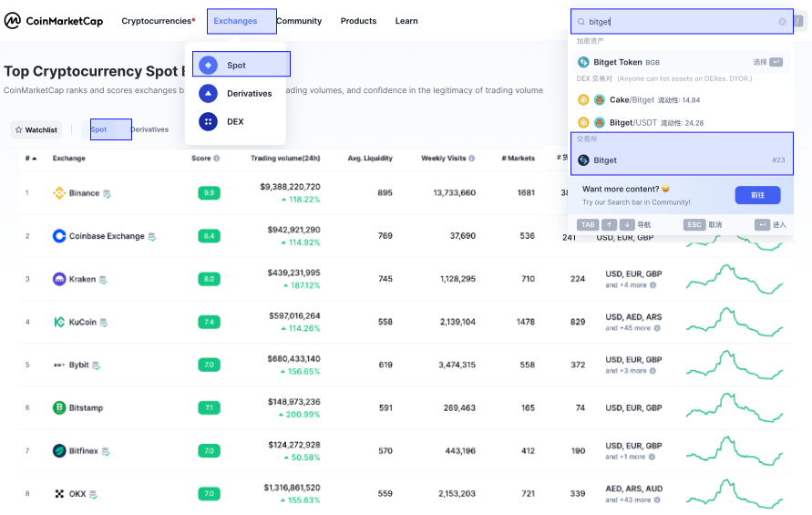Open Cake/Bitget DEX pair result
The image size is (812, 515).
(x=682, y=100)
